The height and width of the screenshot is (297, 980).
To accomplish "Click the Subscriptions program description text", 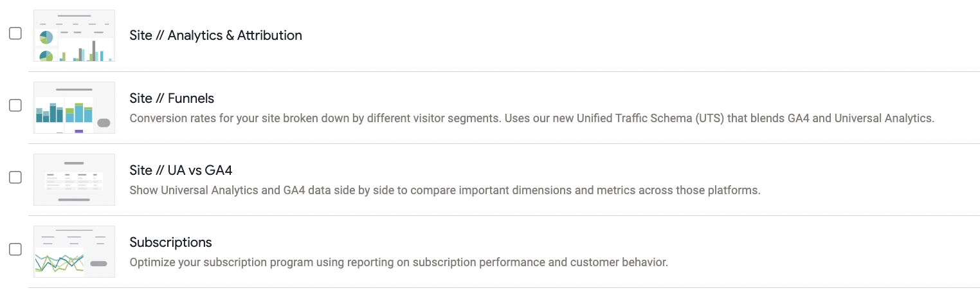I will tap(399, 262).
